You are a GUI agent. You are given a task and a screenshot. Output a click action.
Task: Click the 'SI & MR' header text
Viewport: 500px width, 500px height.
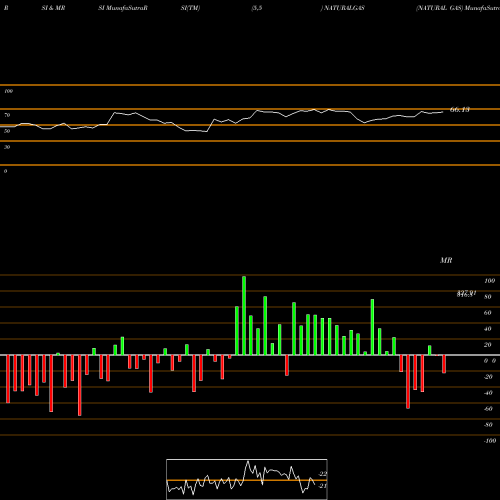pyautogui.click(x=53, y=8)
